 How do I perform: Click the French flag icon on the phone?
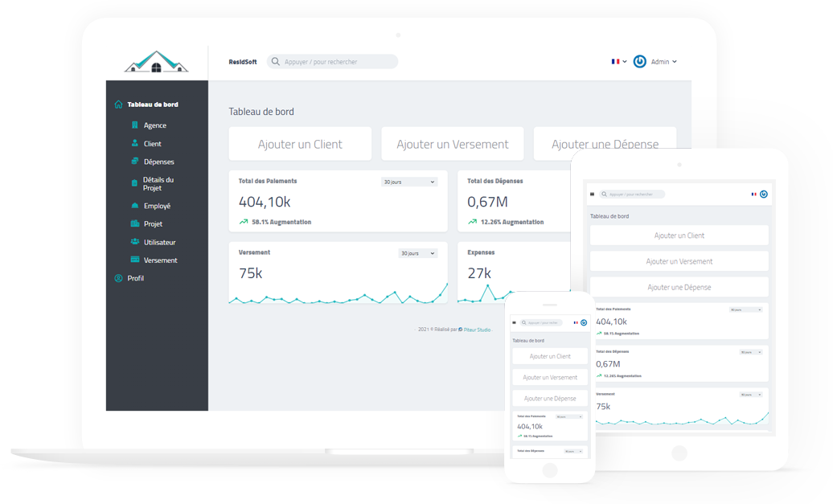(576, 323)
